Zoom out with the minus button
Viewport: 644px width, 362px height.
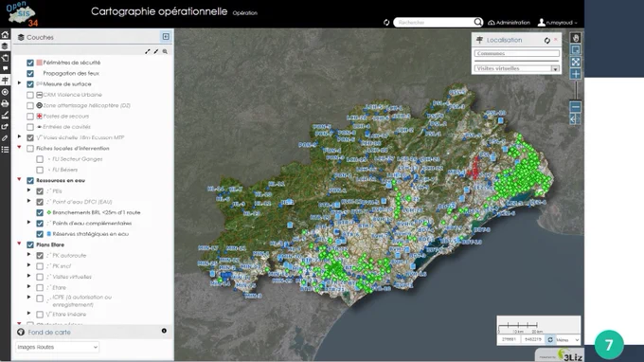[576, 107]
